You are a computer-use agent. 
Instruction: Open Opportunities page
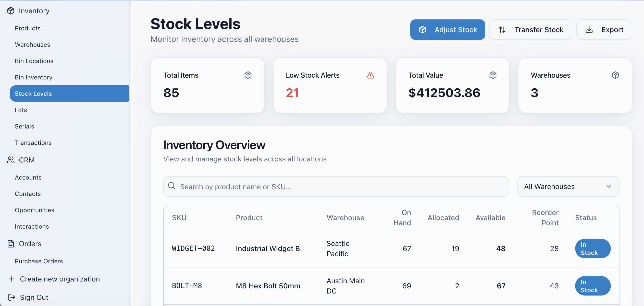click(x=34, y=210)
